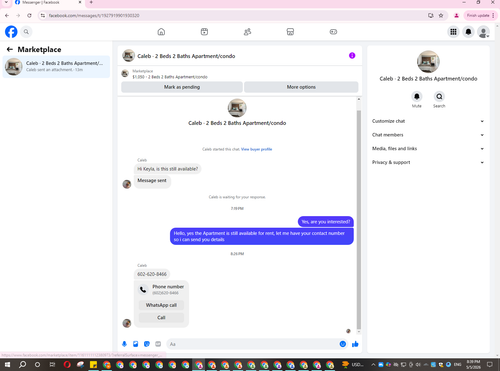500x371 pixels.
Task: Open Windows notification center
Action: (x=490, y=365)
